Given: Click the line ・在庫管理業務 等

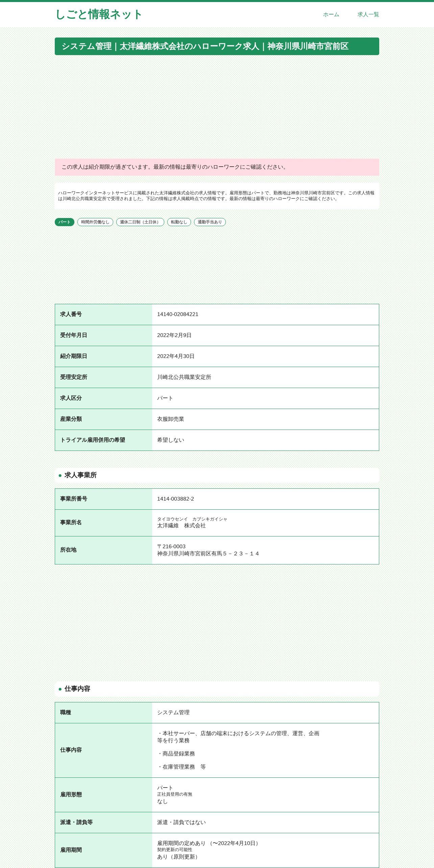Looking at the screenshot, I should point(182,767).
